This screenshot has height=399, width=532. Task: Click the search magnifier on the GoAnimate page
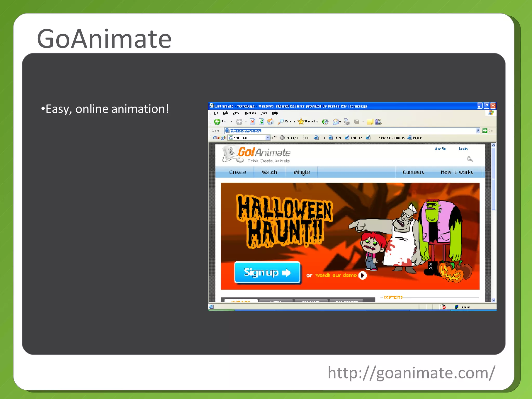[x=470, y=159]
